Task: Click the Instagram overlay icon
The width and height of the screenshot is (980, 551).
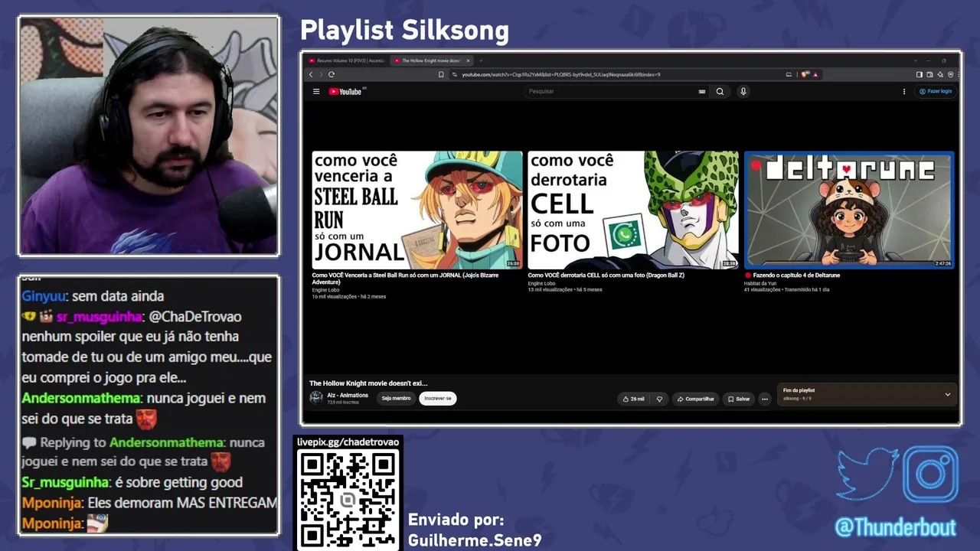Action: click(930, 474)
